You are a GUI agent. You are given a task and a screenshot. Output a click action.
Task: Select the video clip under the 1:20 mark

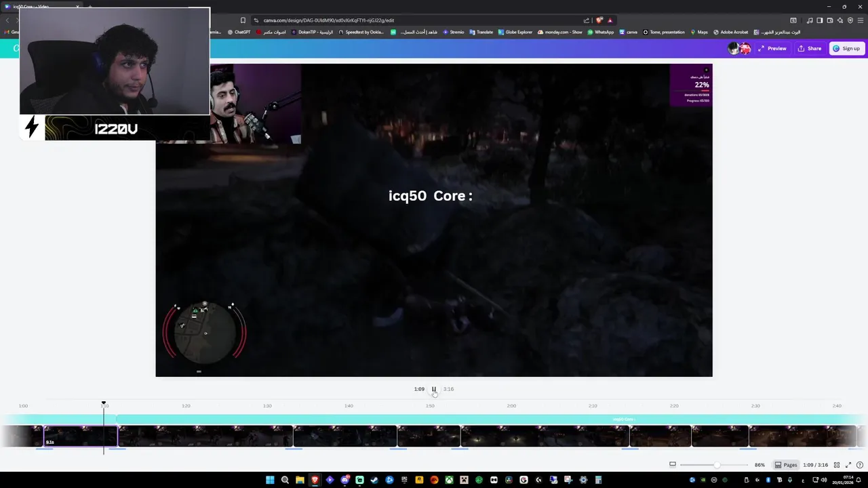pyautogui.click(x=205, y=436)
